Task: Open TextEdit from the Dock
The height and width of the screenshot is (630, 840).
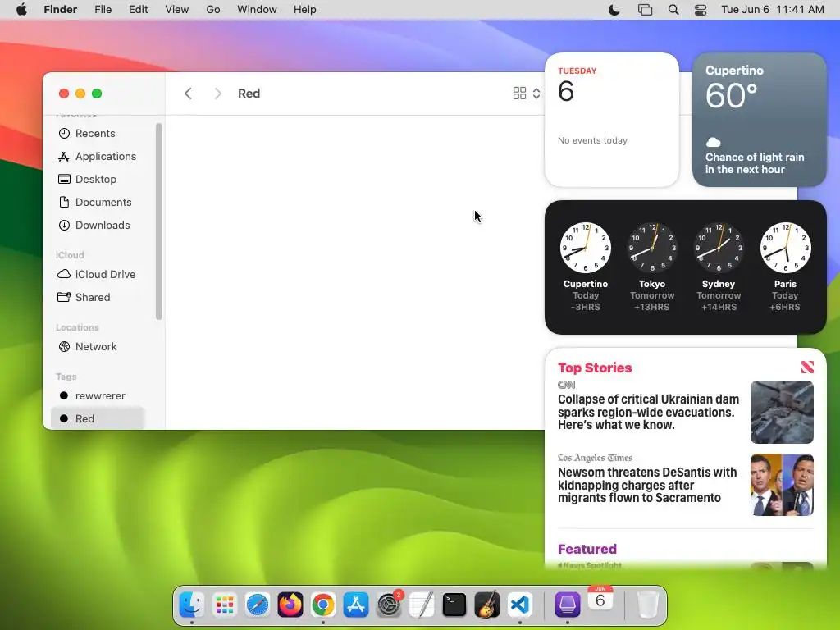Action: tap(422, 605)
